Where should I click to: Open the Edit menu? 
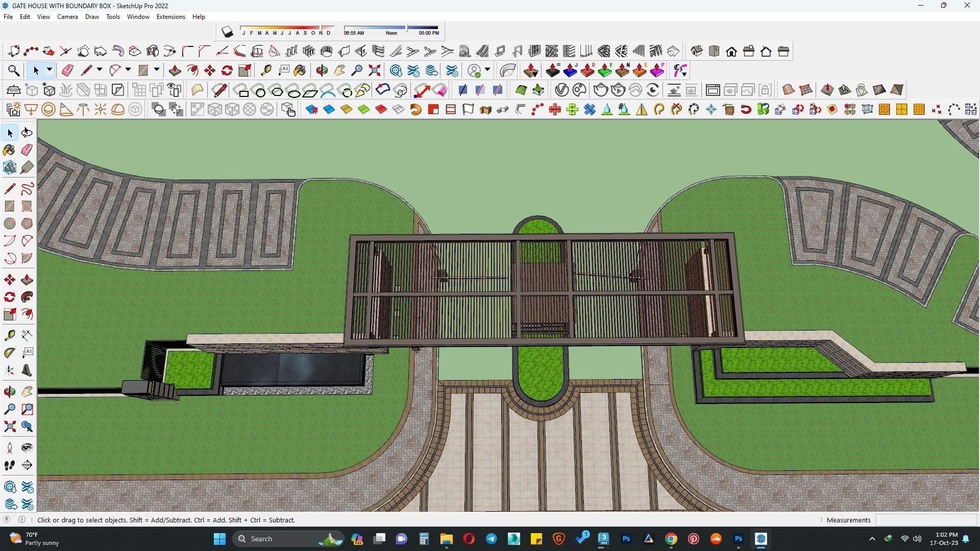(x=24, y=17)
